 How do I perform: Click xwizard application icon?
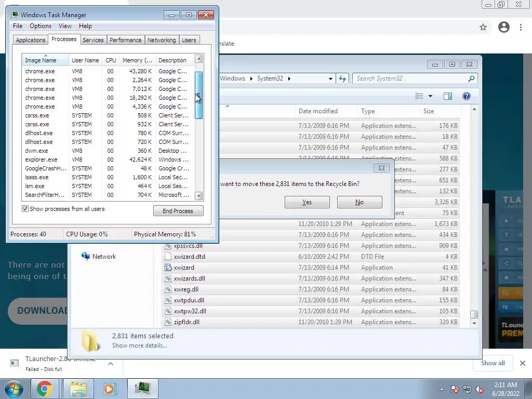168,268
